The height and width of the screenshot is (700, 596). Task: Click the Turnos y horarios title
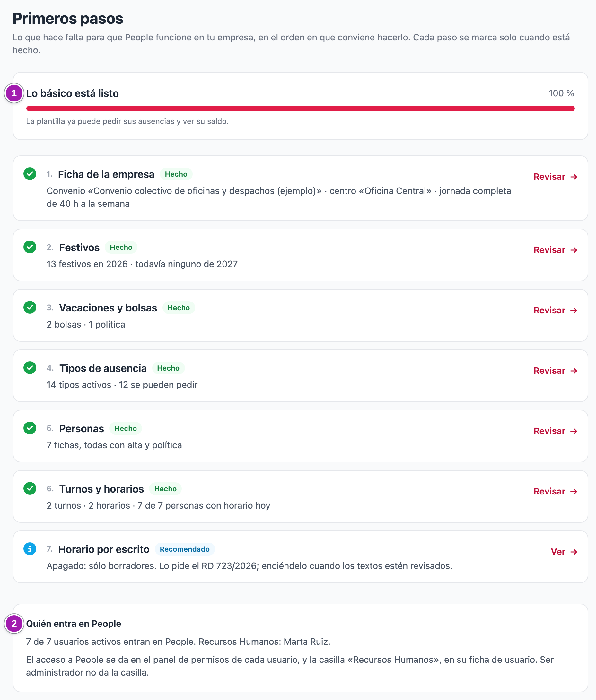pyautogui.click(x=101, y=489)
